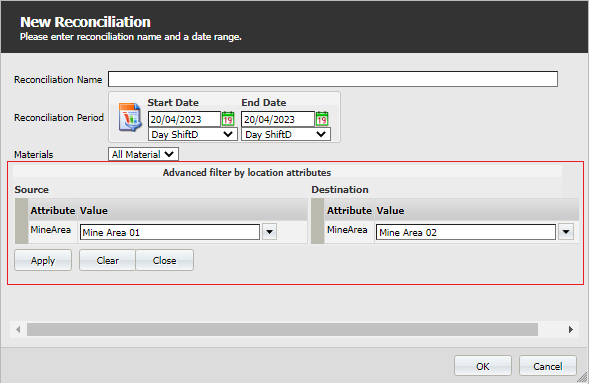The height and width of the screenshot is (384, 589).
Task: Focus the Reconciliation Name text field
Action: click(333, 79)
